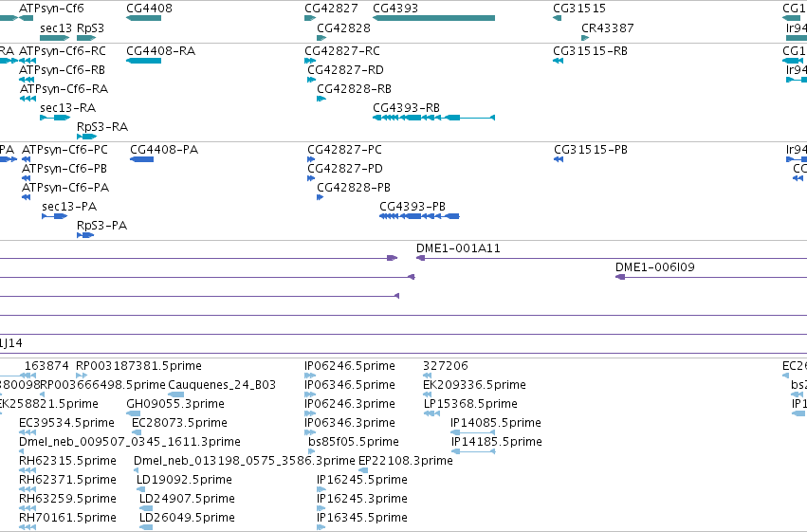The image size is (807, 532).
Task: Open the sec13 gene label
Action: pyautogui.click(x=56, y=28)
